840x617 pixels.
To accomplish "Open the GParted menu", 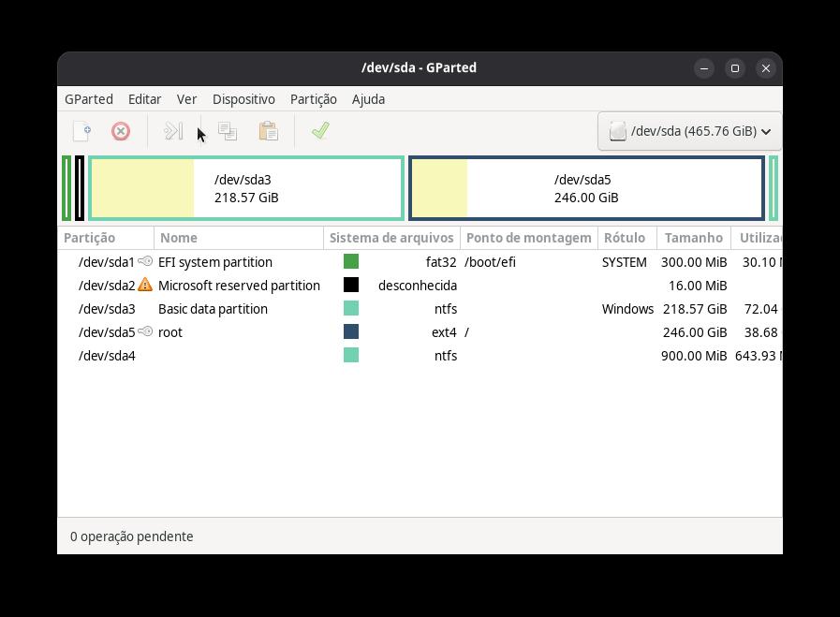I will pyautogui.click(x=89, y=99).
